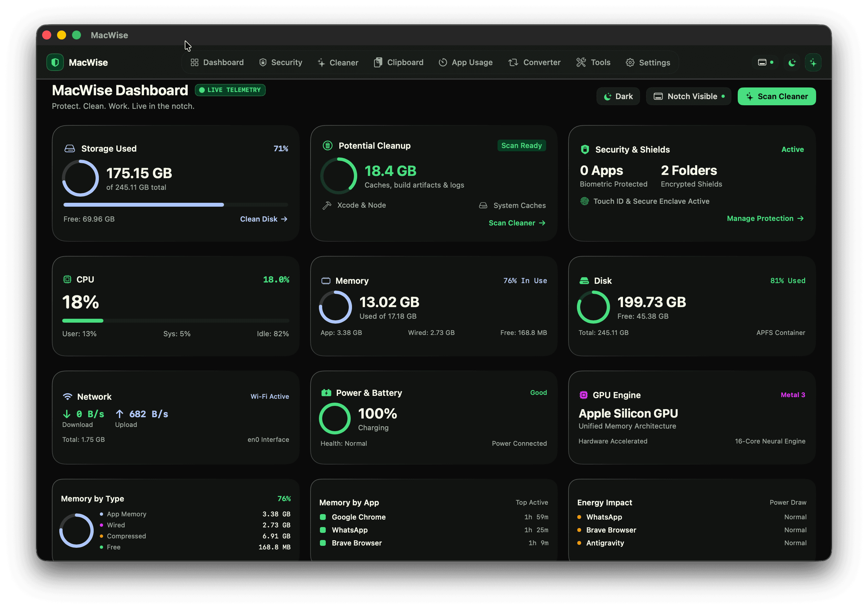Click the Potential Cleanup trash icon
This screenshot has width=868, height=609.
(327, 145)
